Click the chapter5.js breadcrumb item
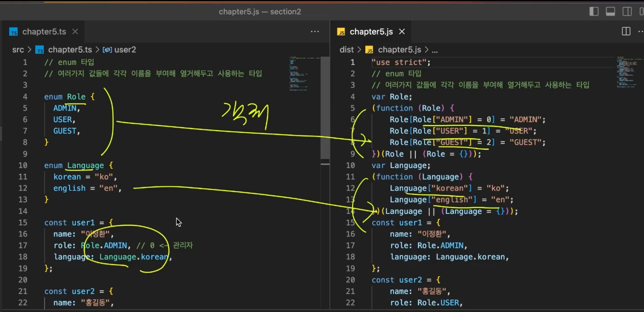This screenshot has height=312, width=644. tap(399, 50)
